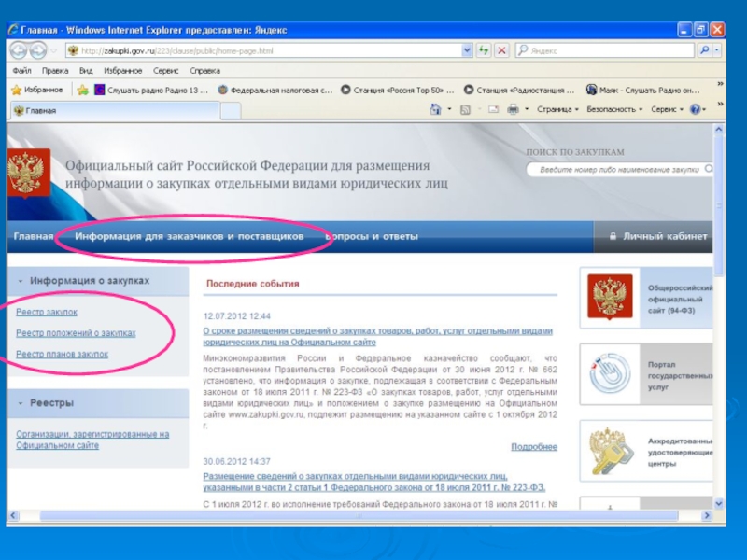
Task: Click the vertical scrollbar up arrow
Action: [x=719, y=129]
